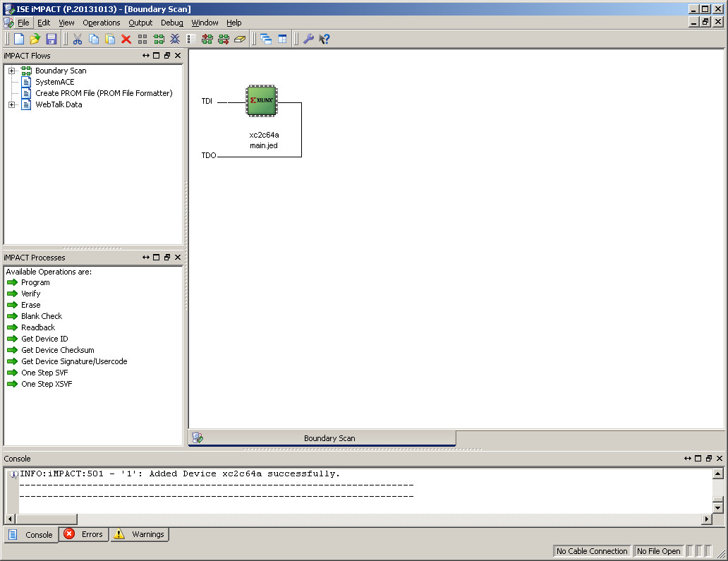Open the Edit menu
The width and height of the screenshot is (728, 561).
tap(44, 23)
